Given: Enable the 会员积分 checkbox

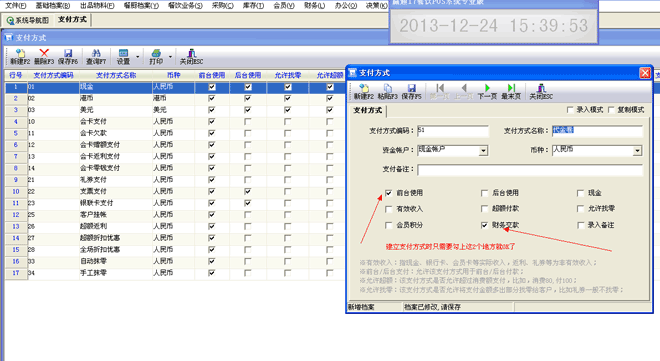Looking at the screenshot, I should (x=389, y=225).
